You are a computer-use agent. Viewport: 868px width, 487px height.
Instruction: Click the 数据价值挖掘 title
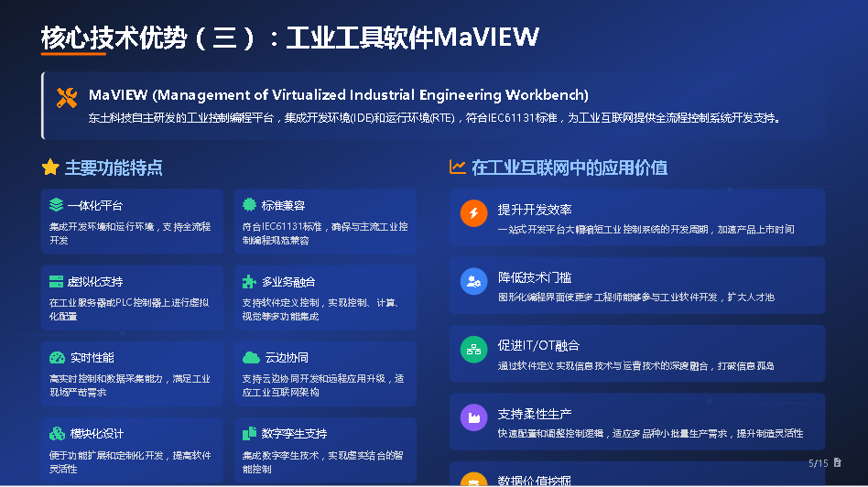pos(534,481)
